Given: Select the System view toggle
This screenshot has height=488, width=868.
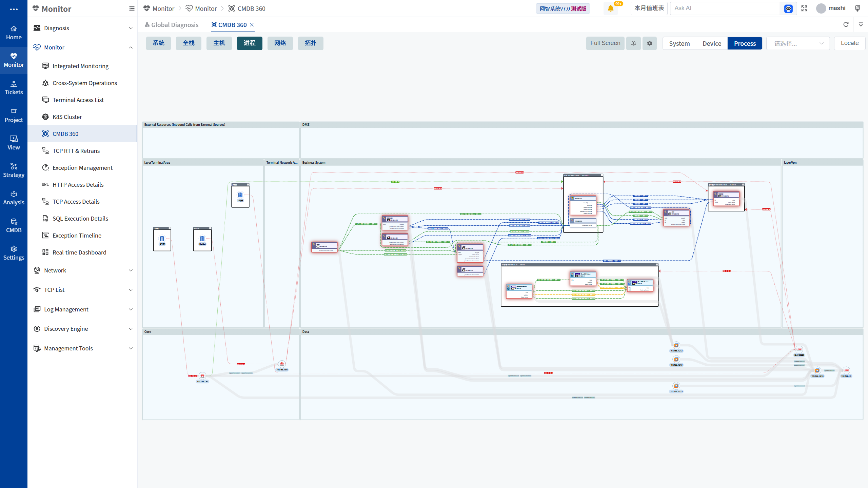Looking at the screenshot, I should 679,43.
